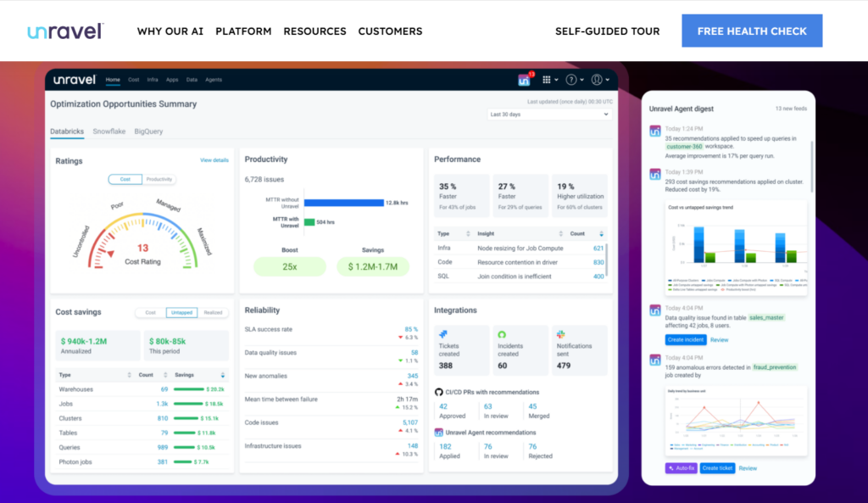Click the sales_master table tag

pyautogui.click(x=766, y=318)
